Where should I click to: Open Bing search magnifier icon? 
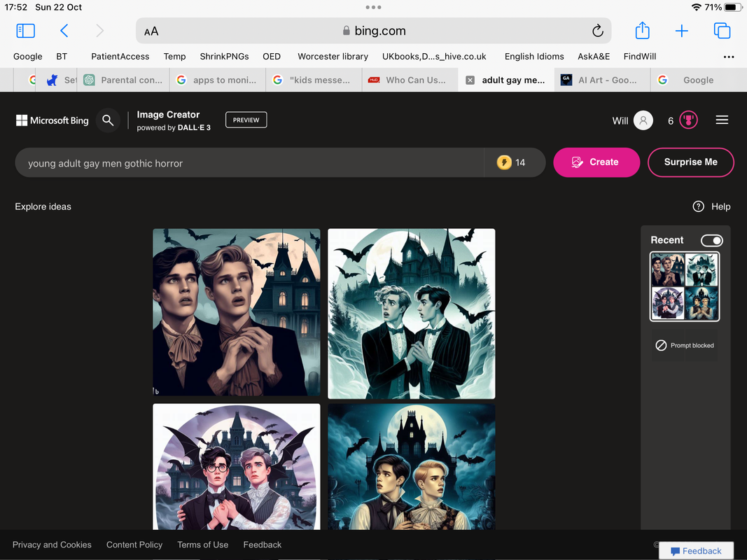pos(108,120)
